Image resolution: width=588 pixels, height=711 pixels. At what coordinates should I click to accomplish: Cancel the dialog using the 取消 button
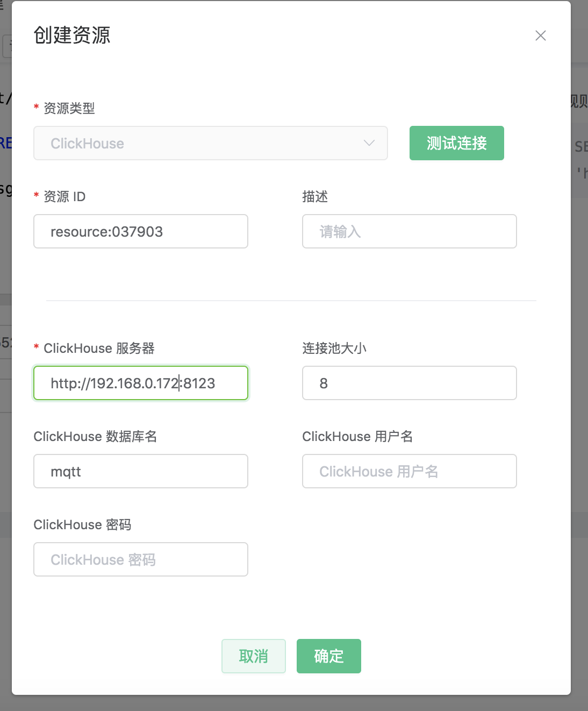(253, 656)
